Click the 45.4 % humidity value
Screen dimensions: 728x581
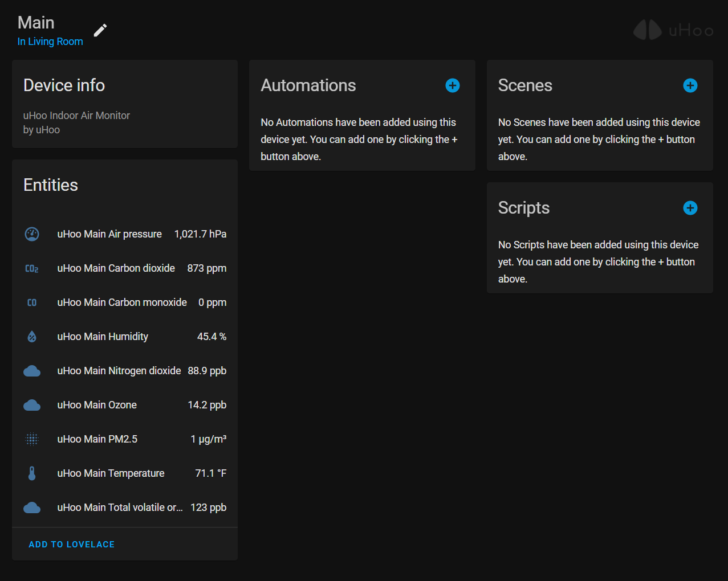click(212, 337)
